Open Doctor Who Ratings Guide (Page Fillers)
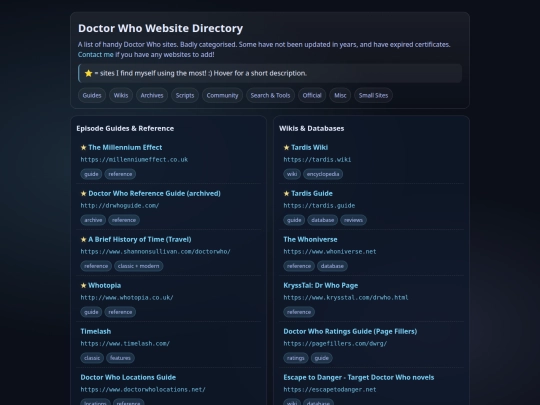 pyautogui.click(x=350, y=331)
